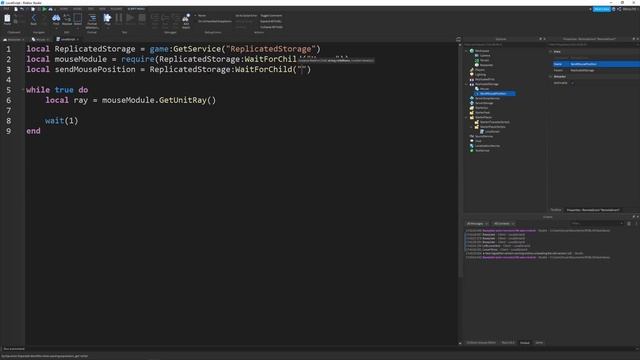Click the Resume test button

point(130,18)
